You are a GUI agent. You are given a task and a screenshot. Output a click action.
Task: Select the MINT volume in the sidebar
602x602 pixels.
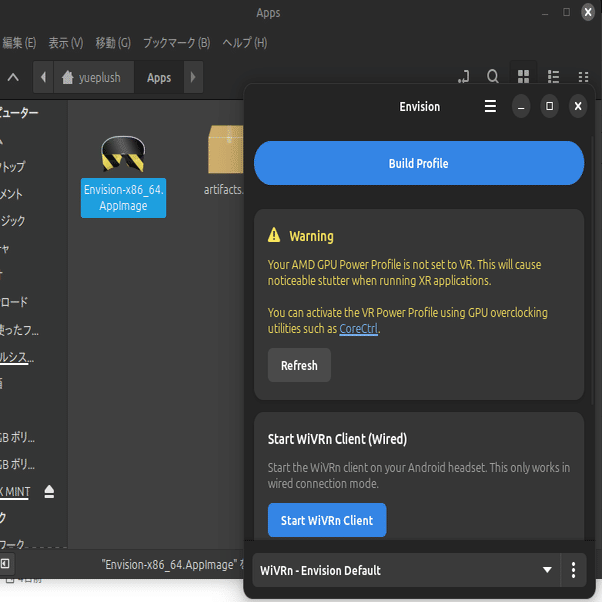coord(15,491)
